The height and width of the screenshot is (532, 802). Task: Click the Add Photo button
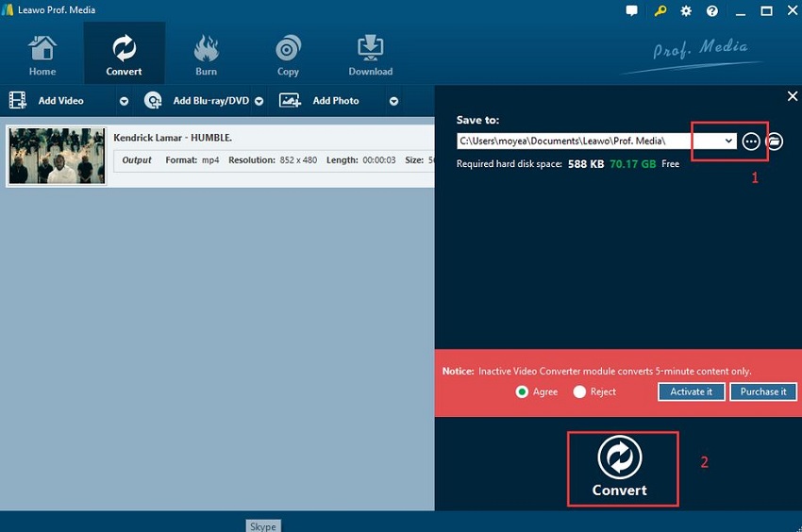click(x=319, y=101)
